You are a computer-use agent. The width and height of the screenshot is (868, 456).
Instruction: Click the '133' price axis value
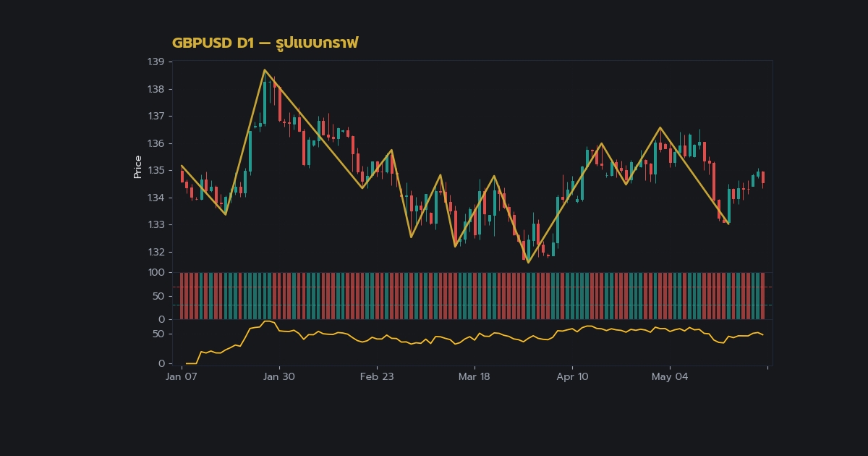[x=156, y=224]
